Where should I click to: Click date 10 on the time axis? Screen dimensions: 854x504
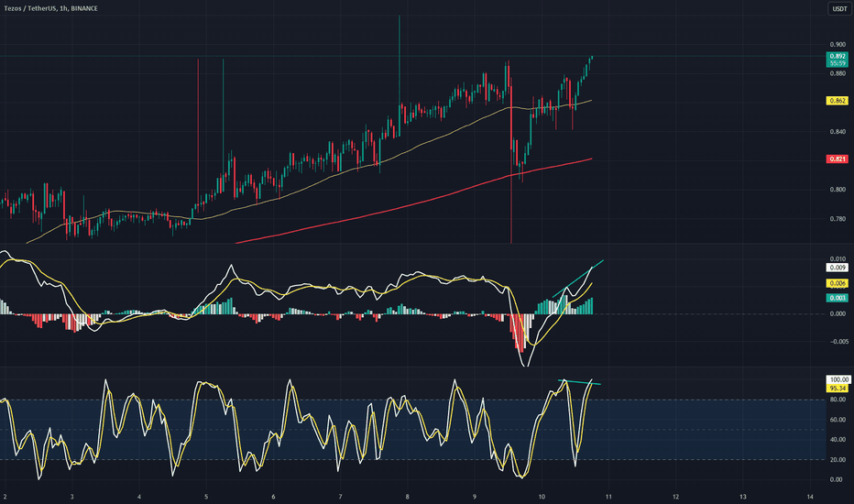click(x=542, y=496)
